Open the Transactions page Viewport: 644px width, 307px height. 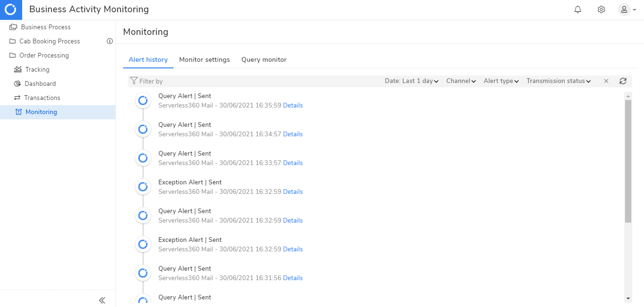pos(42,98)
